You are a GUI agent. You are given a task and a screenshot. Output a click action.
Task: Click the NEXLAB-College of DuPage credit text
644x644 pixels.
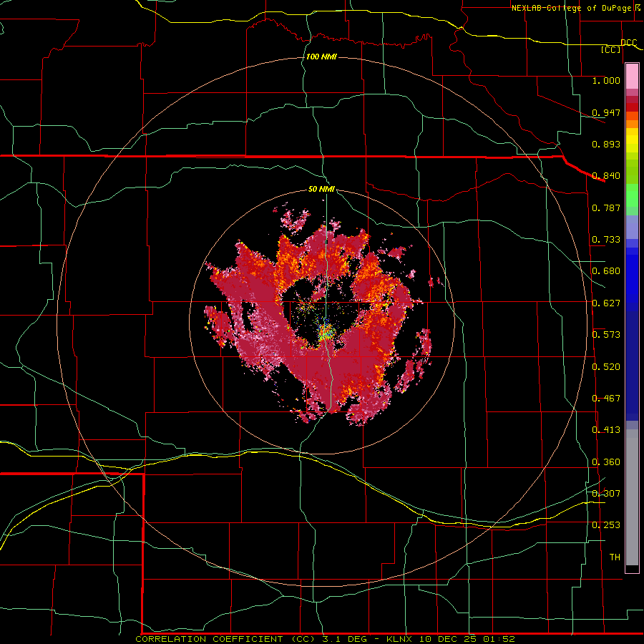pos(571,8)
